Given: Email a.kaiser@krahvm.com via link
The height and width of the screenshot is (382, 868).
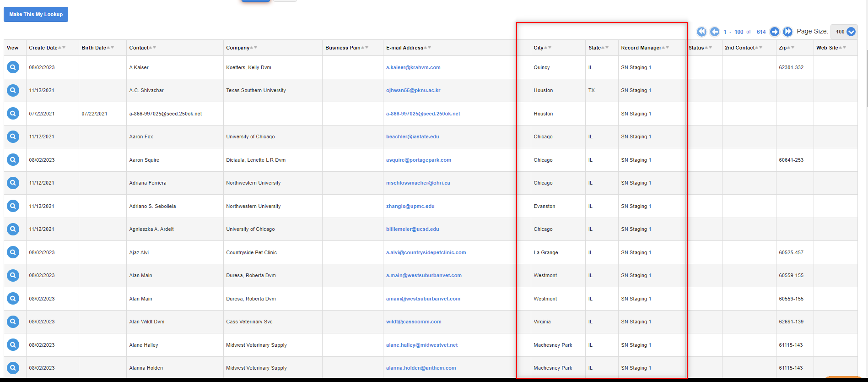Looking at the screenshot, I should pos(413,67).
